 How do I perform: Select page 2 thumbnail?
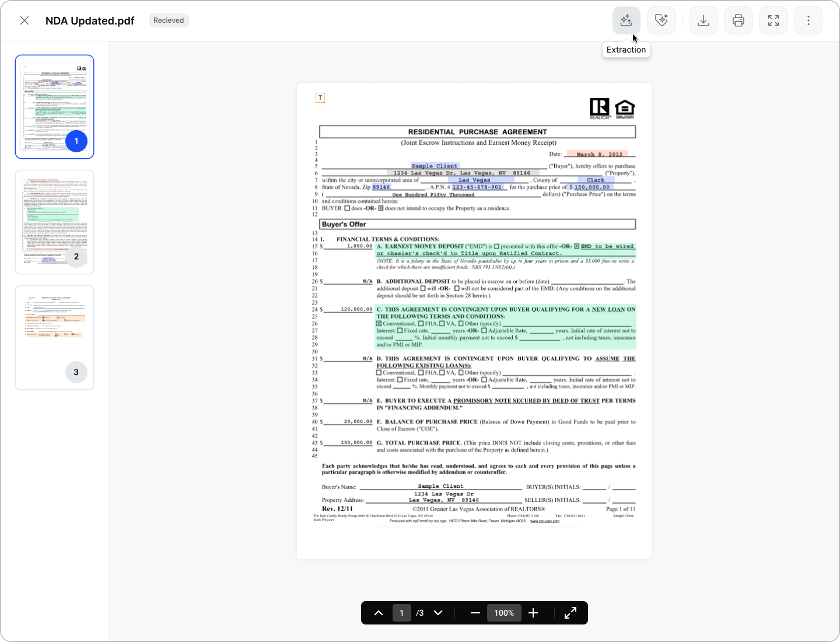(54, 222)
